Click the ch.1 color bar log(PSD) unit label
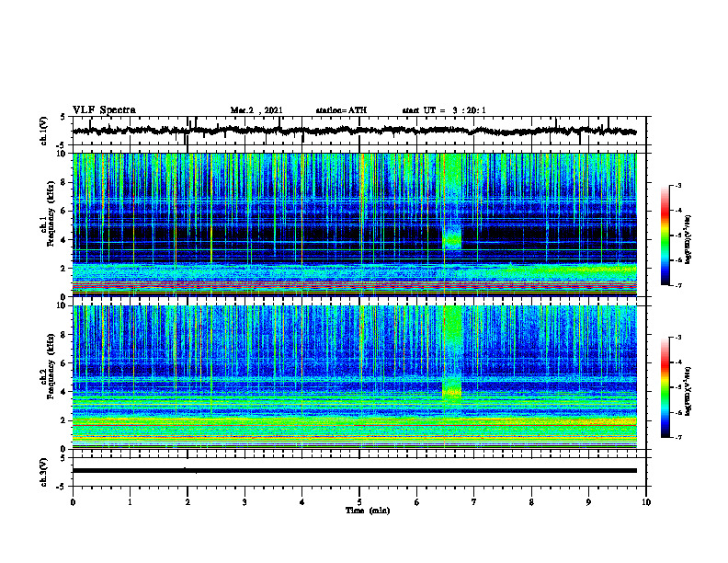This screenshot has width=728, height=563. click(688, 239)
